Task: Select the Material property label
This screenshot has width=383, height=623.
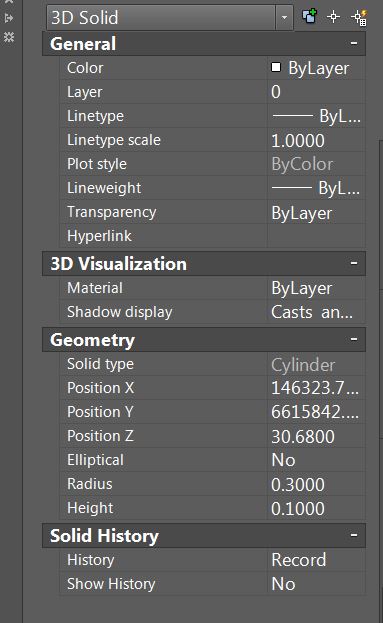Action: pos(95,288)
